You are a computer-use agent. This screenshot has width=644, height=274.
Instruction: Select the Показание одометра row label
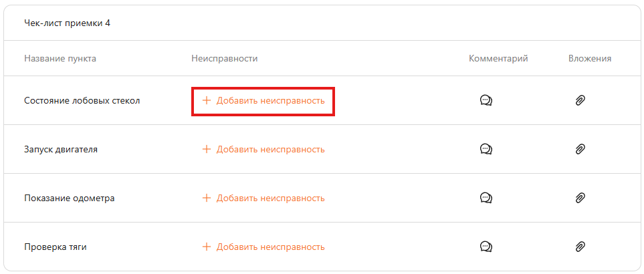point(70,198)
